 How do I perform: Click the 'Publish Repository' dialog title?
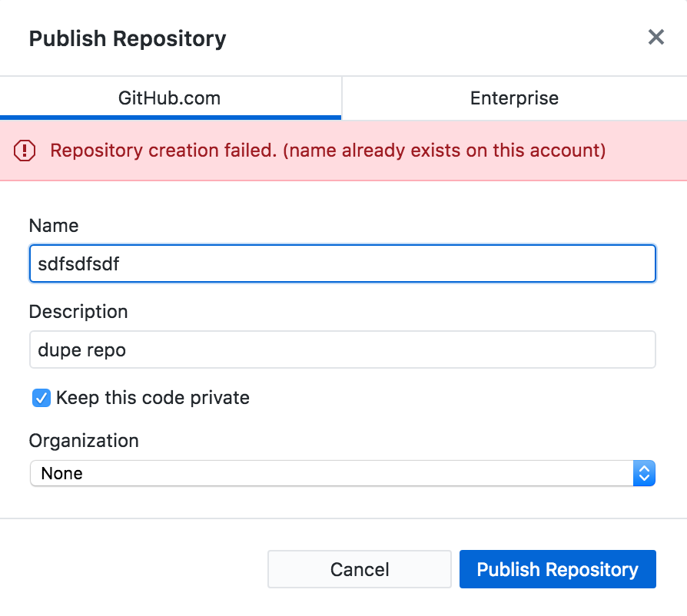[128, 39]
